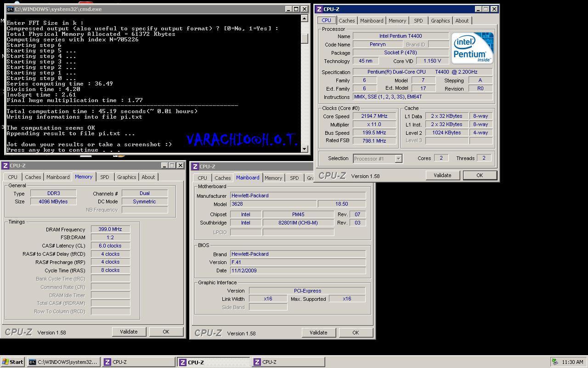Go to CPU tab in Mainboard CPU-Z window
The height and width of the screenshot is (368, 588).
(x=202, y=178)
